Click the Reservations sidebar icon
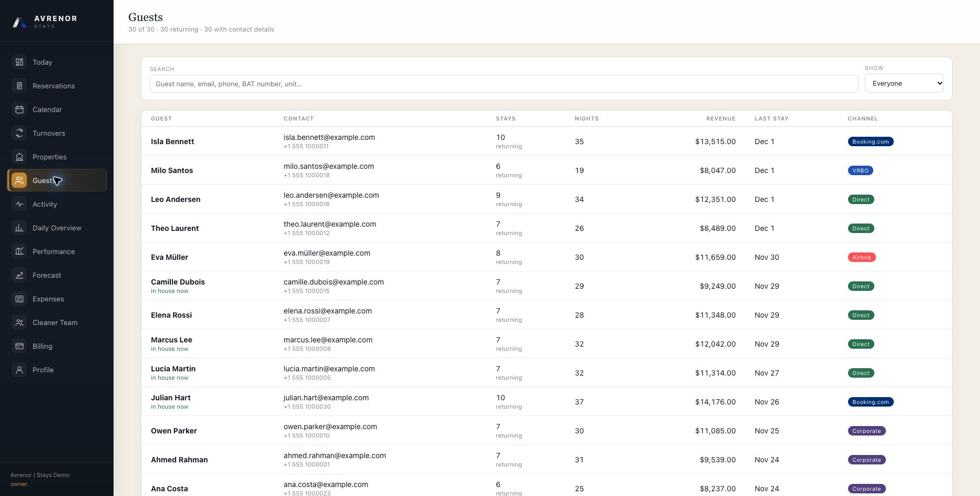Image resolution: width=980 pixels, height=496 pixels. 19,86
